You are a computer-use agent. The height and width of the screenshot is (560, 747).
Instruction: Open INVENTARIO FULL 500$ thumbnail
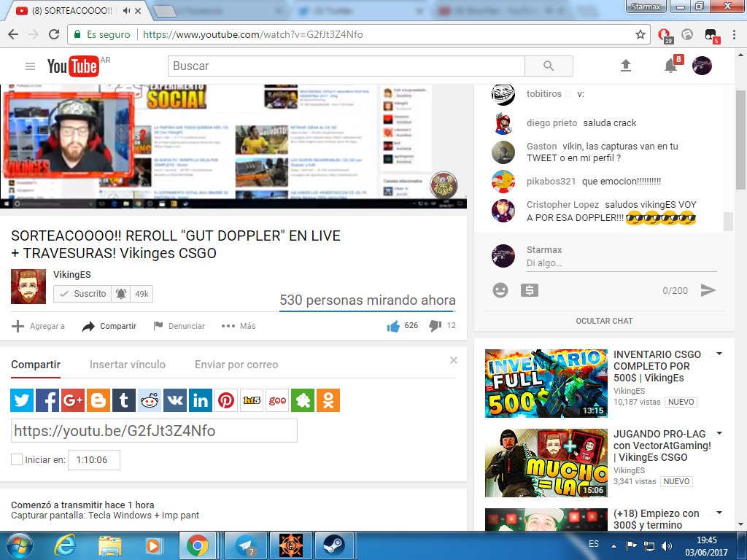point(546,384)
